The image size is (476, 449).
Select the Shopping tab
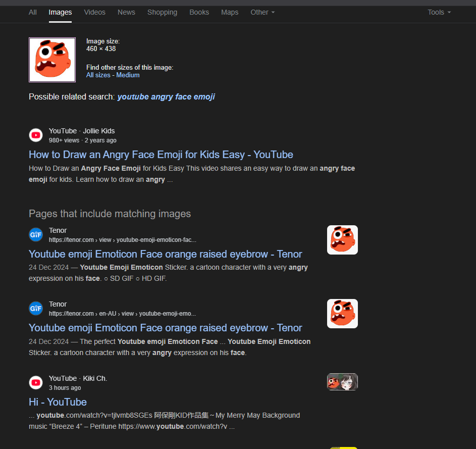(x=162, y=12)
